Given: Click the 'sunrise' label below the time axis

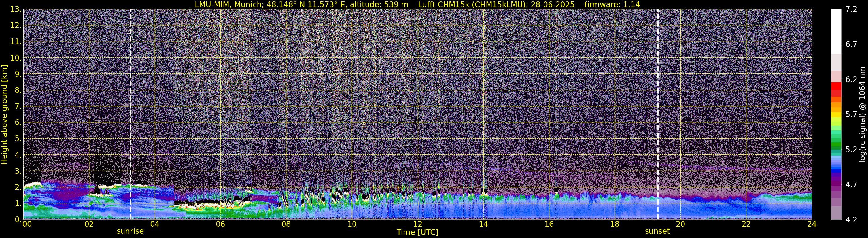Looking at the screenshot, I should click(130, 231).
